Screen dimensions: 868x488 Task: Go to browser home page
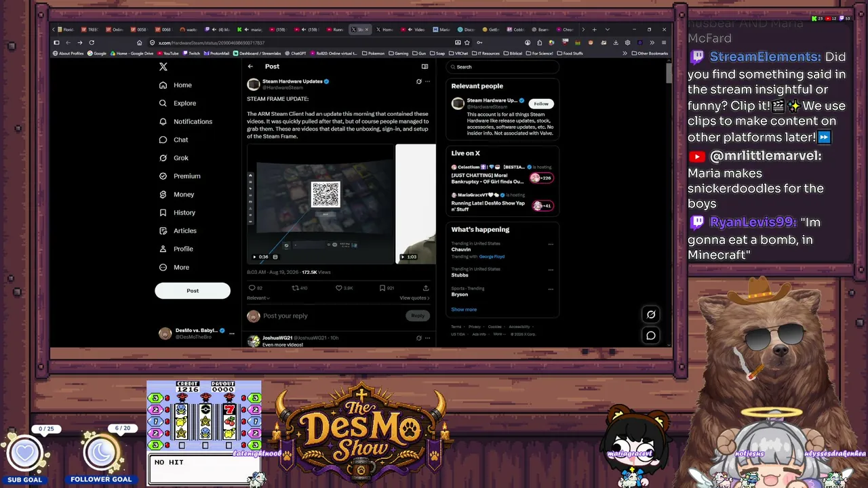(x=140, y=43)
